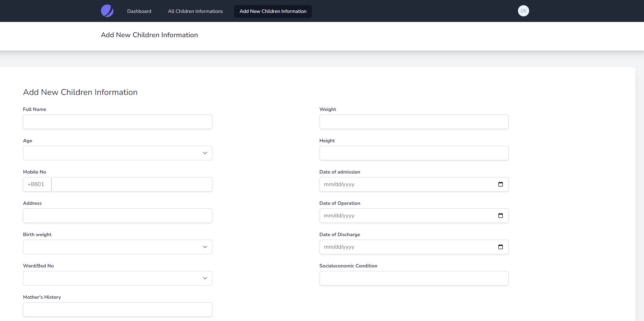Open calendar picker for Date of Discharge
Image resolution: width=644 pixels, height=321 pixels.
coord(500,247)
